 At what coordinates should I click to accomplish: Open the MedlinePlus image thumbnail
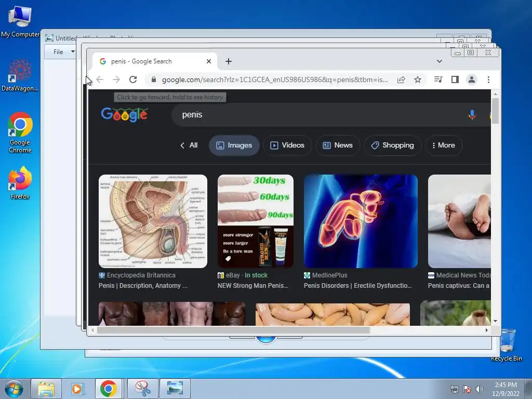coord(361,221)
